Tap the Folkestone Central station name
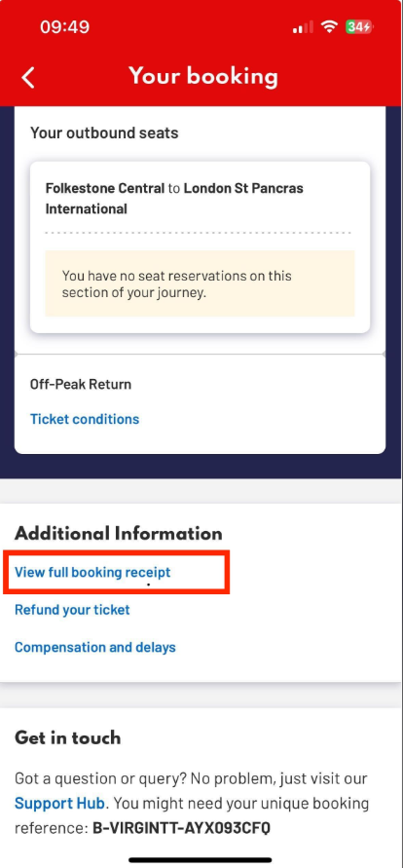403x868 pixels. (105, 188)
